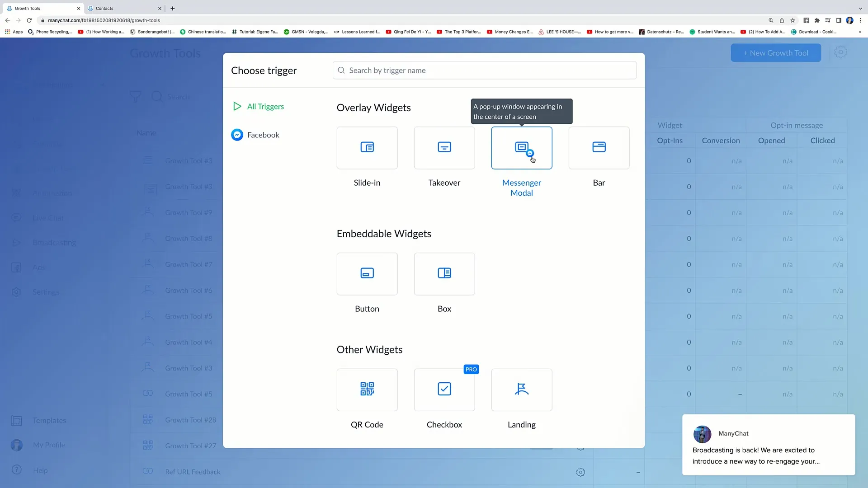Viewport: 868px width, 488px height.
Task: Open the Chinese translation bookmark
Action: (x=203, y=32)
